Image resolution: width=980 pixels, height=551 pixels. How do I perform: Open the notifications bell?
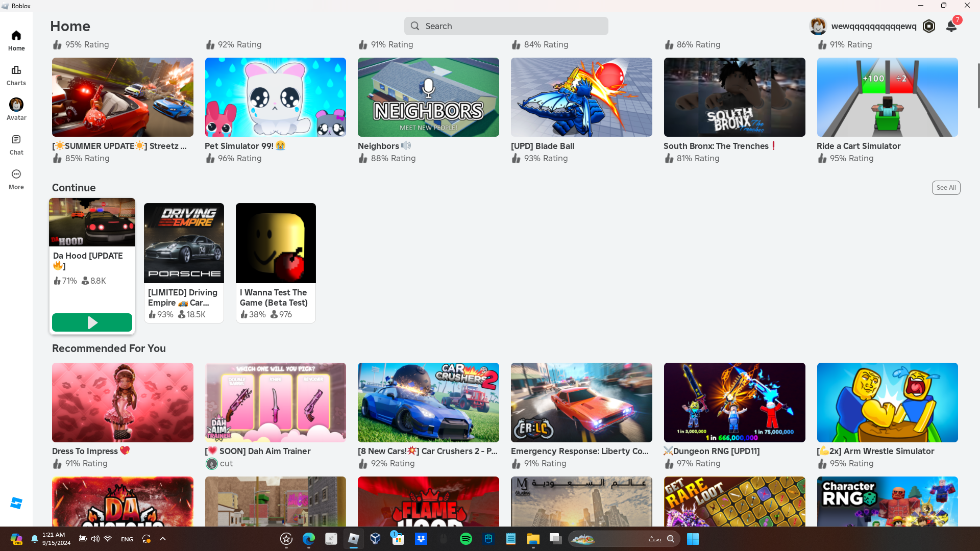pos(951,27)
